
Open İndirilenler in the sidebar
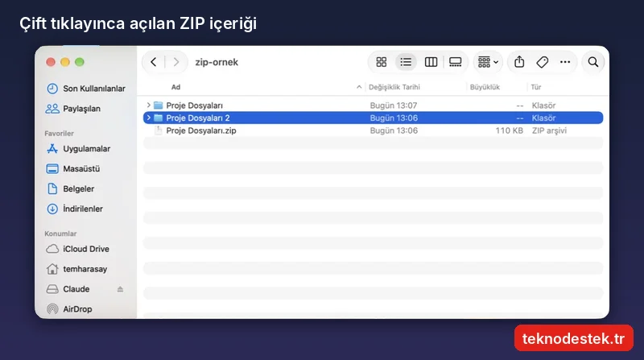(83, 209)
